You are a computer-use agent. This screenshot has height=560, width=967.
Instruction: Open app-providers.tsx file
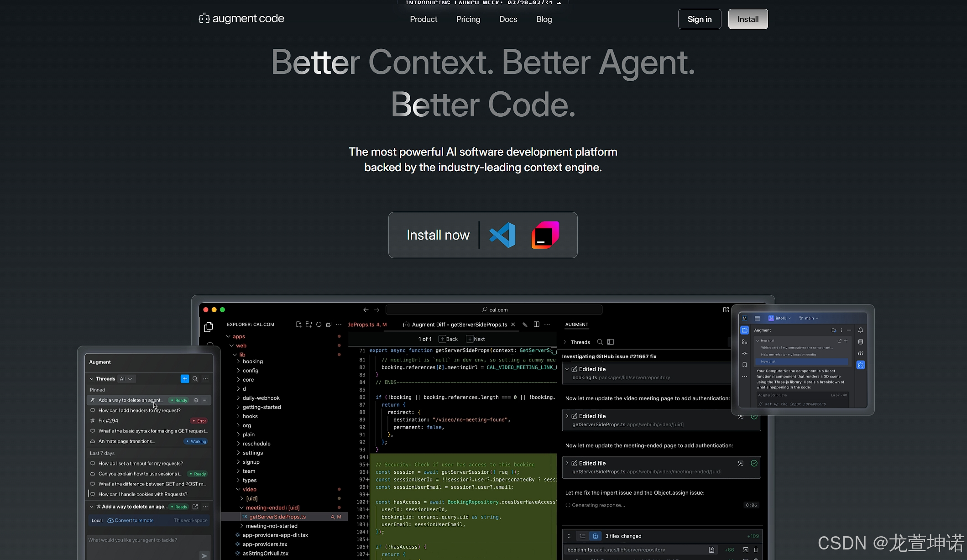coord(265,544)
